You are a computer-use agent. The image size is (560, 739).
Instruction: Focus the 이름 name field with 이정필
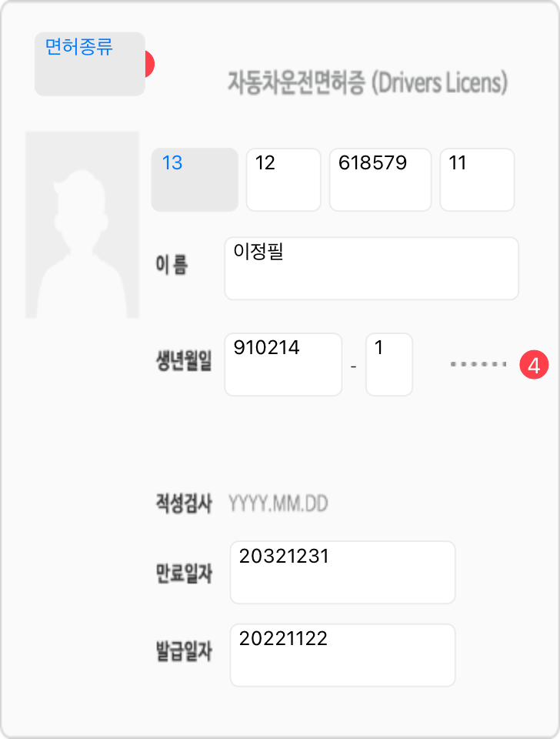371,268
